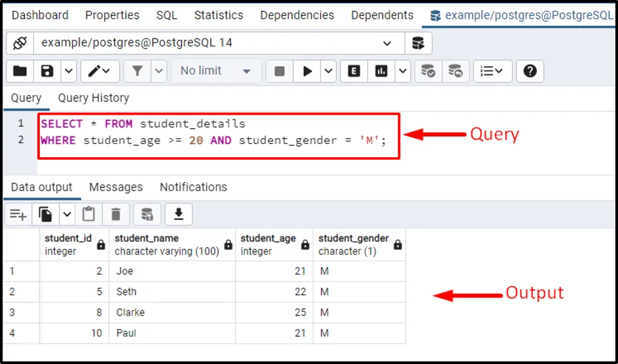The width and height of the screenshot is (618, 364).
Task: Click the Rollback transaction icon
Action: click(455, 71)
